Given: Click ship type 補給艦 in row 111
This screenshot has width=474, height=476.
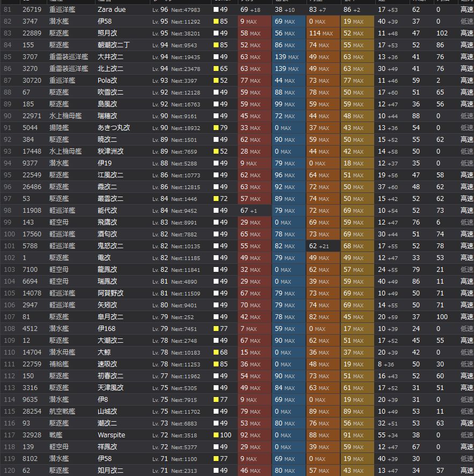Looking at the screenshot, I should 59,364.
